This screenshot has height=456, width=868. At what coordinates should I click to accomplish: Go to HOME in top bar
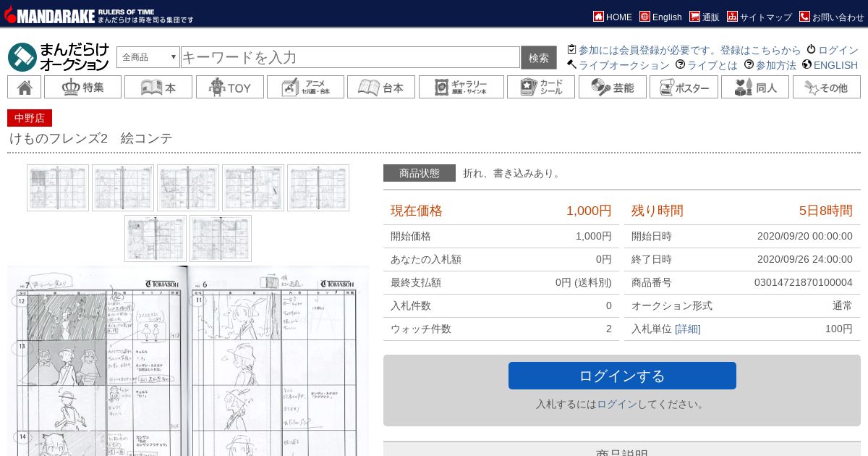pos(618,17)
